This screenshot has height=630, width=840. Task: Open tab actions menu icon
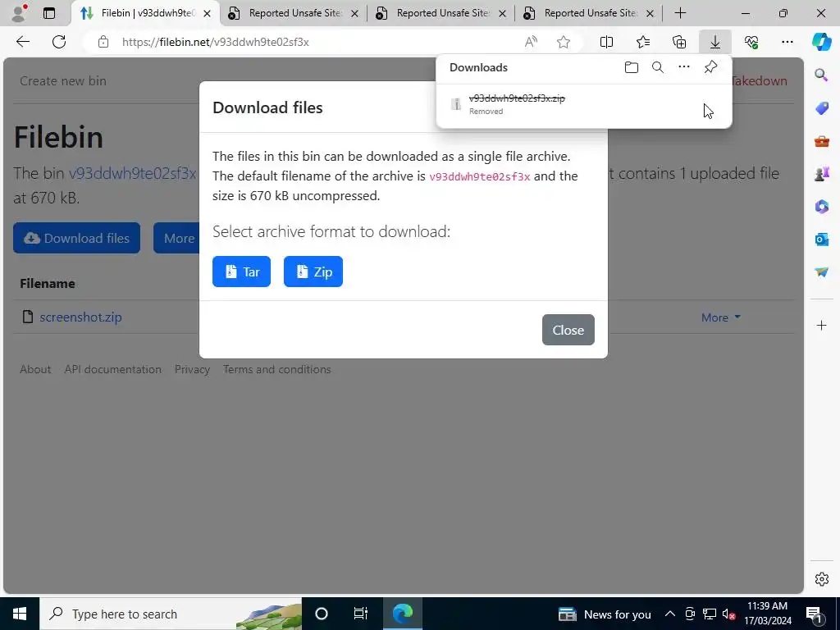pos(48,13)
